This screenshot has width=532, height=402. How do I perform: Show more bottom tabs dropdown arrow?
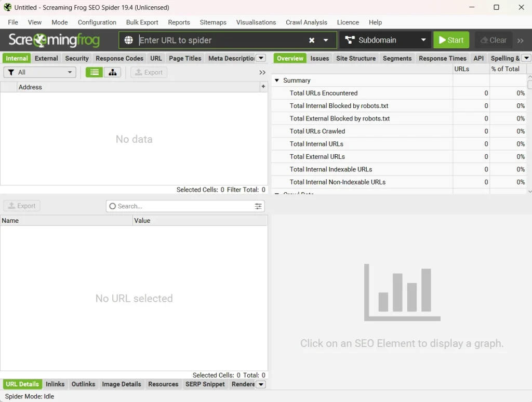(261, 384)
